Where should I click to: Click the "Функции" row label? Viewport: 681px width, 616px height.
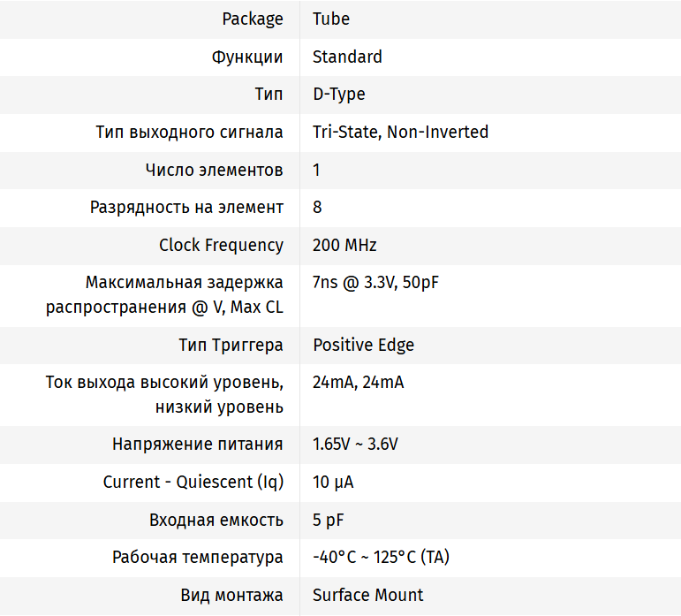pos(247,57)
